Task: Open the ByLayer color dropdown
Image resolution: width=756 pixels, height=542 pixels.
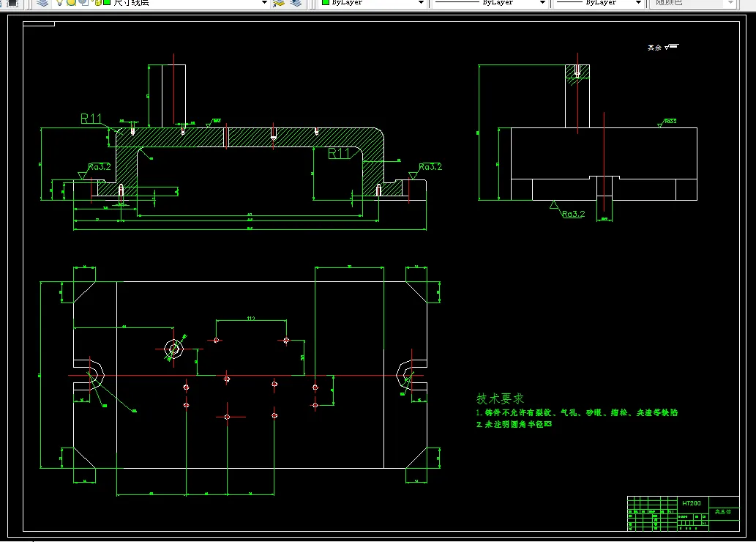Action: coord(373,3)
